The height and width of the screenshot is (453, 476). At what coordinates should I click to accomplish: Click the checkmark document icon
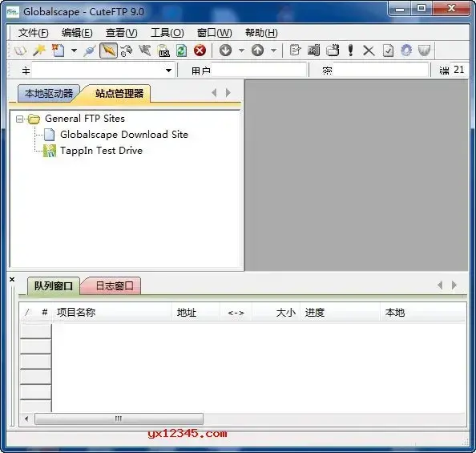pyautogui.click(x=388, y=51)
